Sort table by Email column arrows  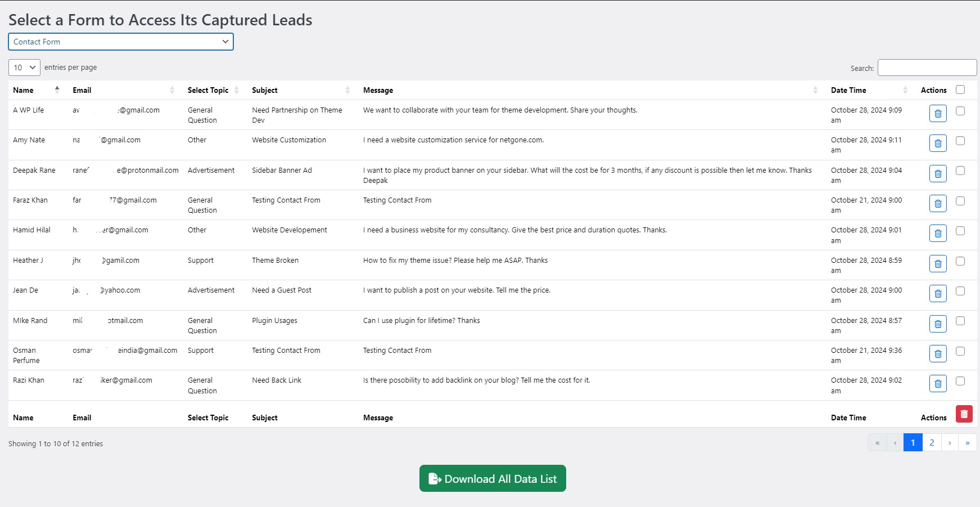pyautogui.click(x=172, y=90)
